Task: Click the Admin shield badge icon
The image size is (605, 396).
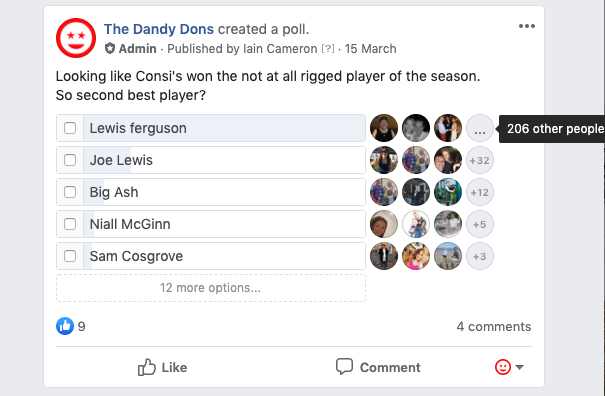Action: coord(110,49)
